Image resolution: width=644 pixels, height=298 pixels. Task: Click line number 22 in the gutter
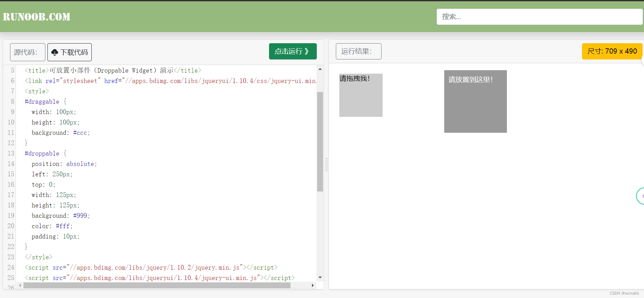click(11, 246)
